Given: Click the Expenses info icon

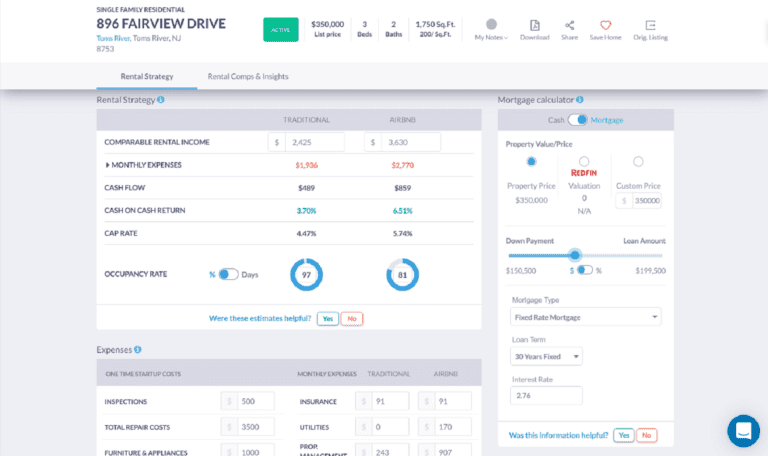Looking at the screenshot, I should point(138,350).
